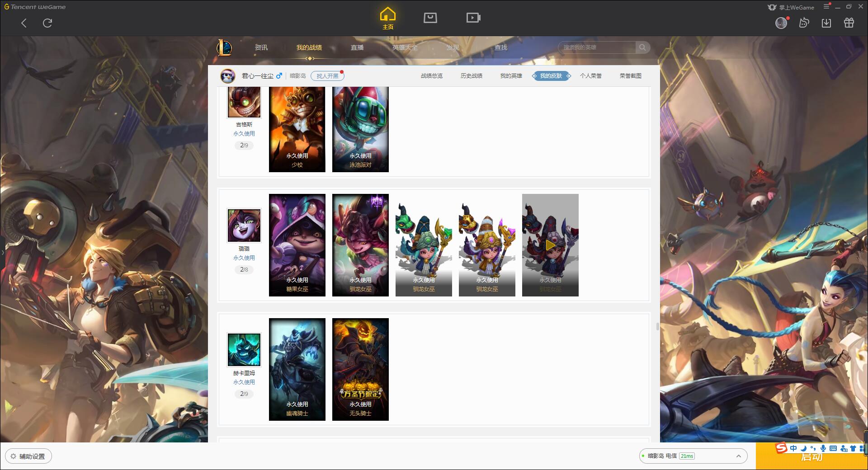Image resolution: width=868 pixels, height=470 pixels.
Task: Switch to the 查找 tab
Action: [x=501, y=47]
